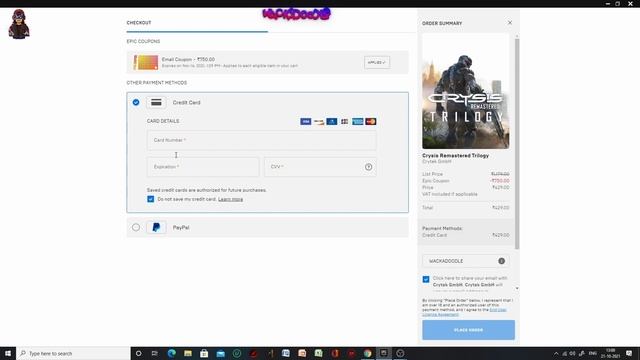Show hidden system tray icons
The image size is (640, 360).
pos(556,353)
